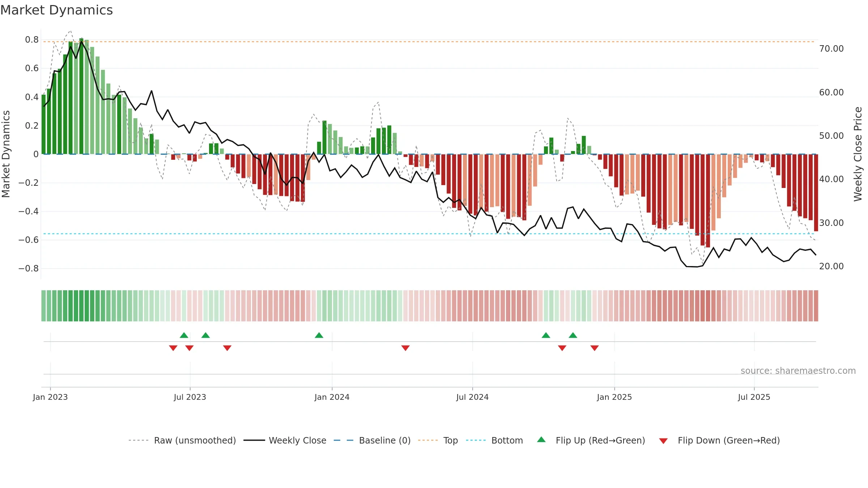Click the '60.00' right axis price label

[x=831, y=92]
